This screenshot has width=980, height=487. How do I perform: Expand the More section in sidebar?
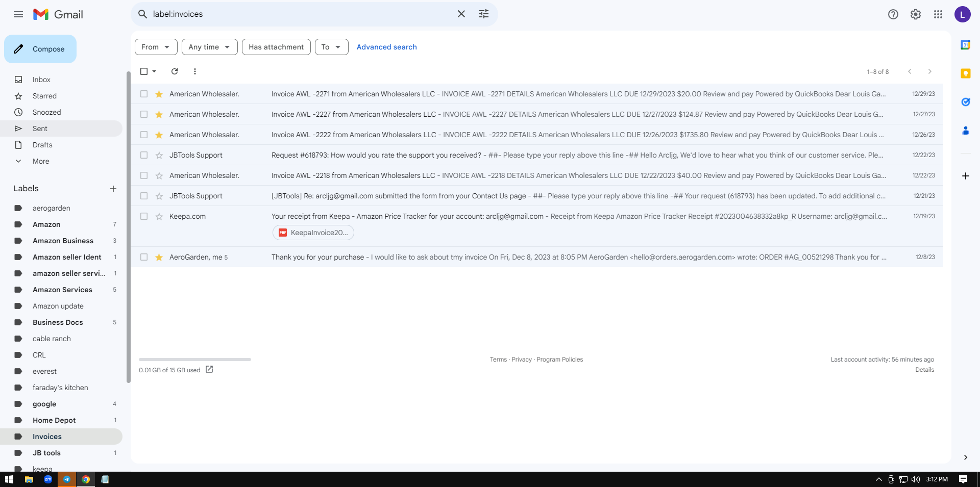coord(41,161)
